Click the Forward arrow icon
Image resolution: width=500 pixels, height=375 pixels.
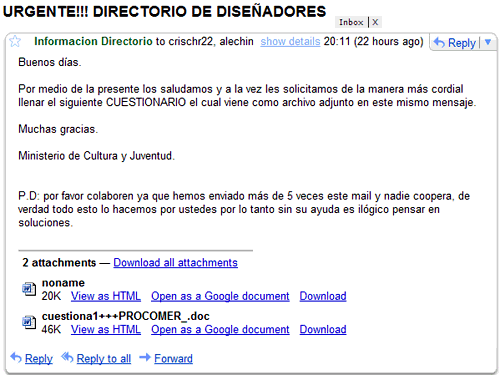point(145,357)
